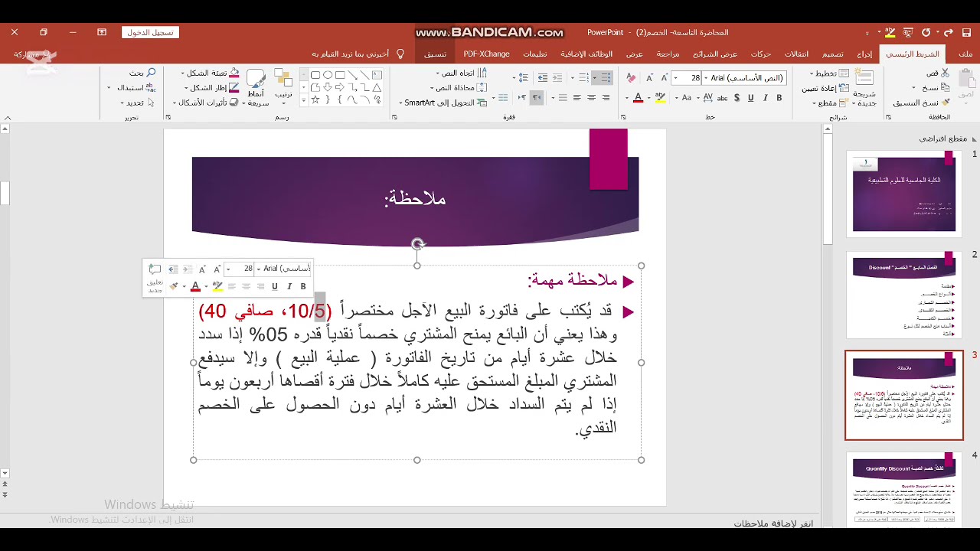980x551 pixels.
Task: Click Quick Styles (أنماط سريعة)
Action: [x=256, y=88]
